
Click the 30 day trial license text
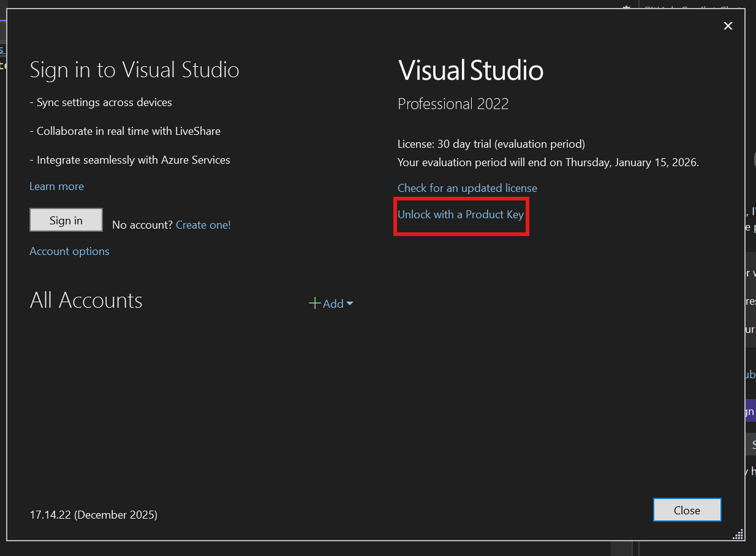491,143
